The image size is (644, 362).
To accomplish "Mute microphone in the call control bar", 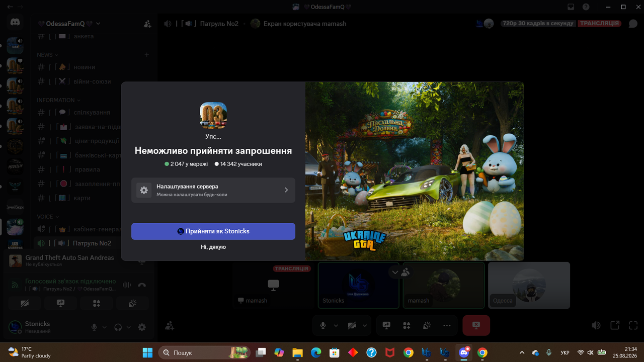I will click(323, 326).
